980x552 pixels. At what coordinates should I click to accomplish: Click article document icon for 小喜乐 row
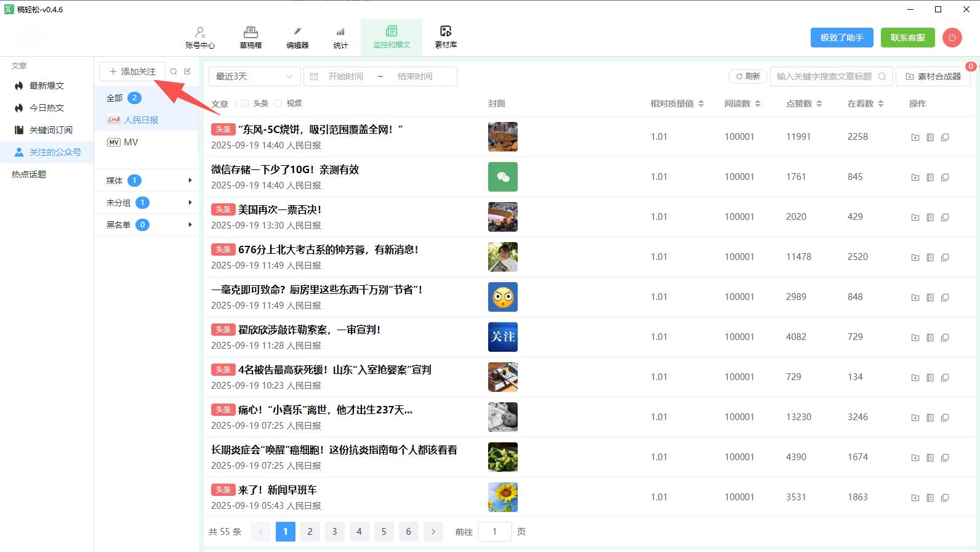pyautogui.click(x=930, y=418)
